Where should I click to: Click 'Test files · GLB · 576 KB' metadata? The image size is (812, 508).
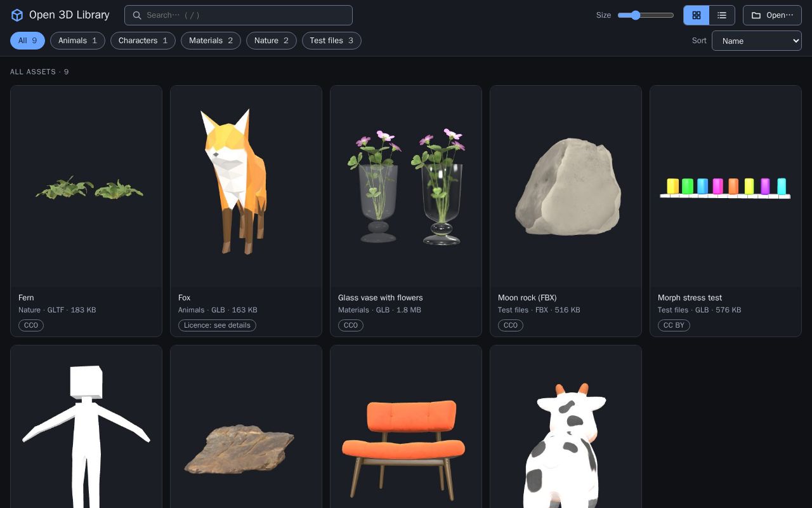699,310
